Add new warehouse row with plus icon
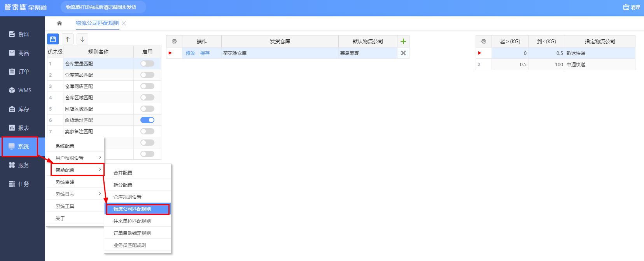This screenshot has width=644, height=261. [403, 41]
